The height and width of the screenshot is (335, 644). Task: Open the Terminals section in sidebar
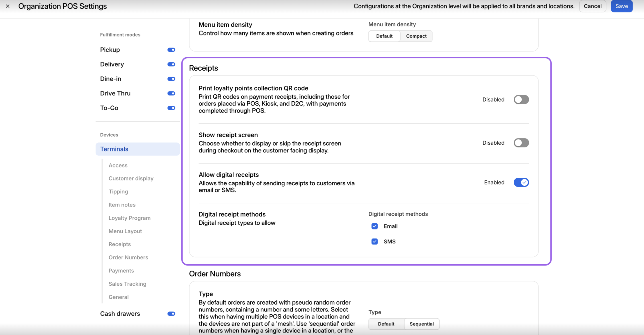coord(114,149)
